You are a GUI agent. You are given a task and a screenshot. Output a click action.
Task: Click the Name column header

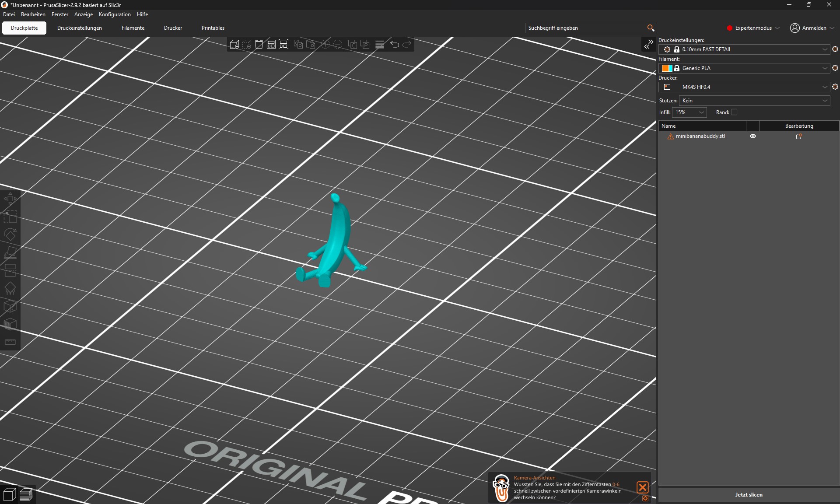click(x=702, y=126)
